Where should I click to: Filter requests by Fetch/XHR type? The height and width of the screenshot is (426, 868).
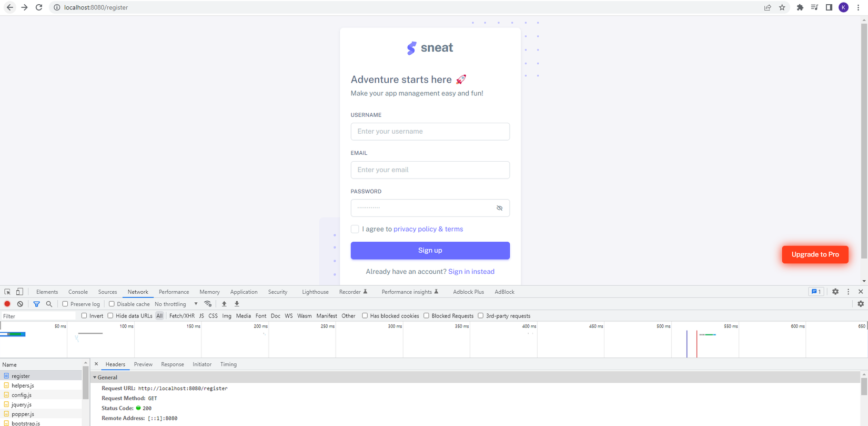tap(182, 316)
